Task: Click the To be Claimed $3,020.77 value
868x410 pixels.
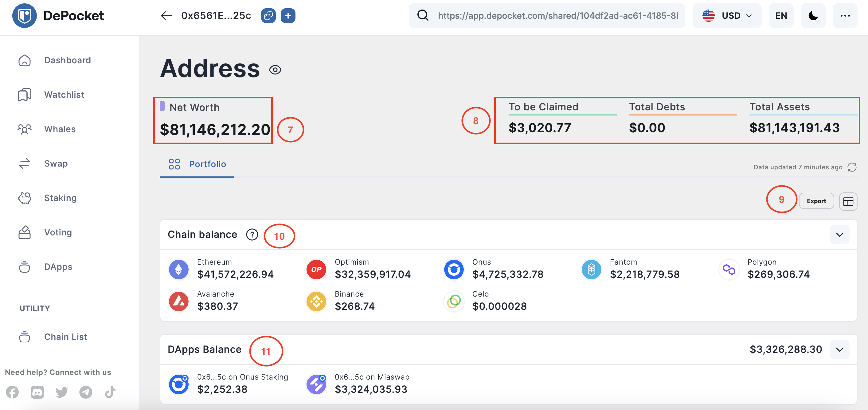Action: tap(539, 128)
